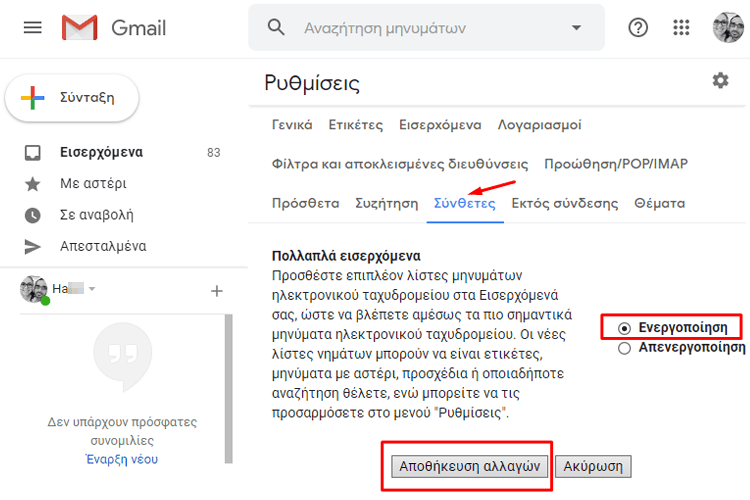Select the Απενεργοποίηση radio button
Viewport: 750px width, 500px height.
(x=625, y=348)
